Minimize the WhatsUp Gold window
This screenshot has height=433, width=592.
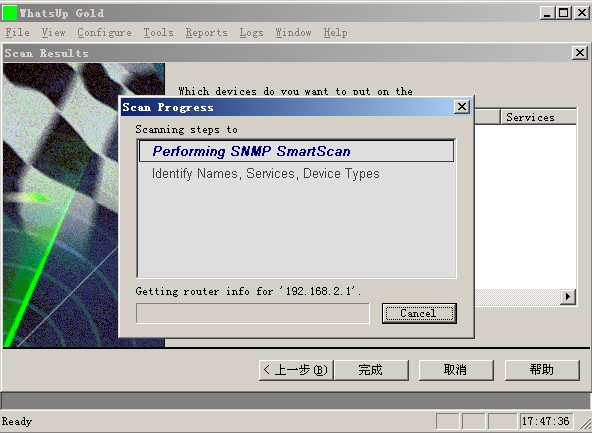pyautogui.click(x=547, y=13)
